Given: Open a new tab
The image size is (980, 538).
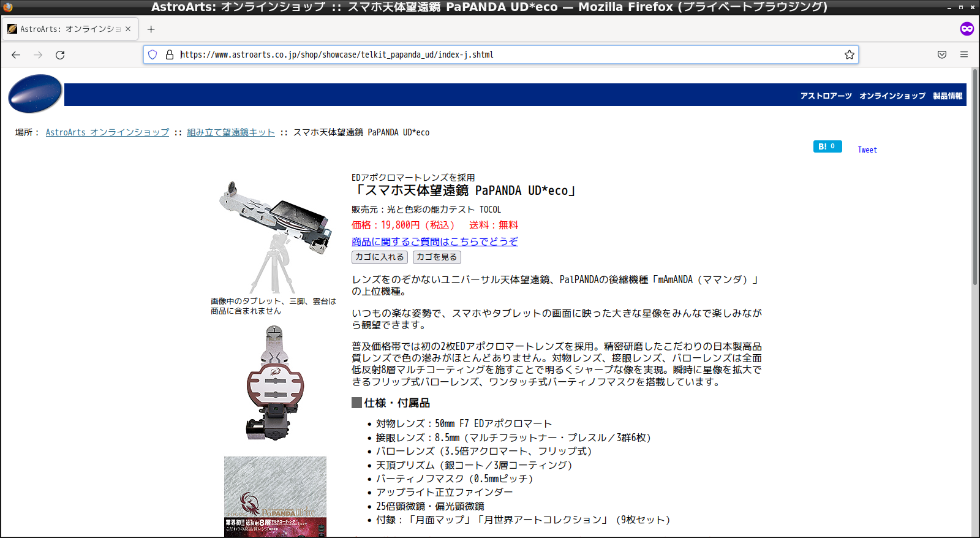Looking at the screenshot, I should click(x=151, y=29).
